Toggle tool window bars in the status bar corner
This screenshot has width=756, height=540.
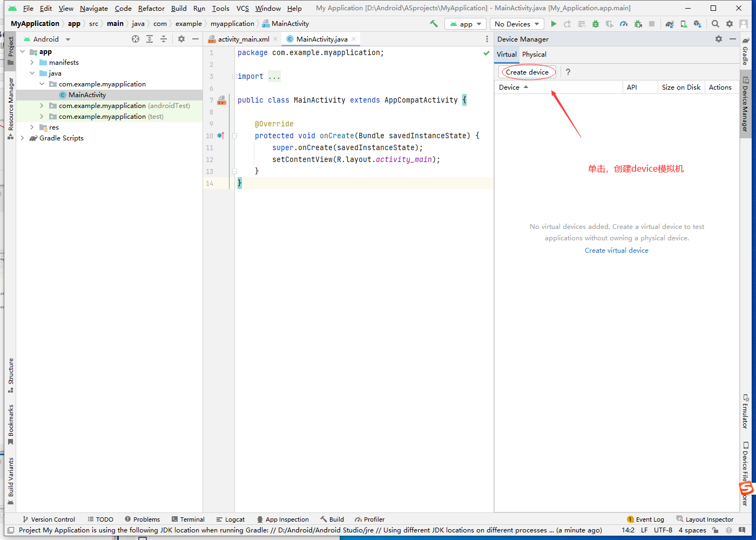[x=10, y=530]
